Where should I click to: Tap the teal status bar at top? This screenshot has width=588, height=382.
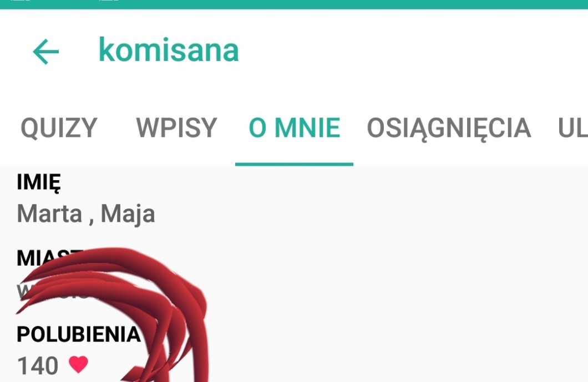click(x=294, y=4)
